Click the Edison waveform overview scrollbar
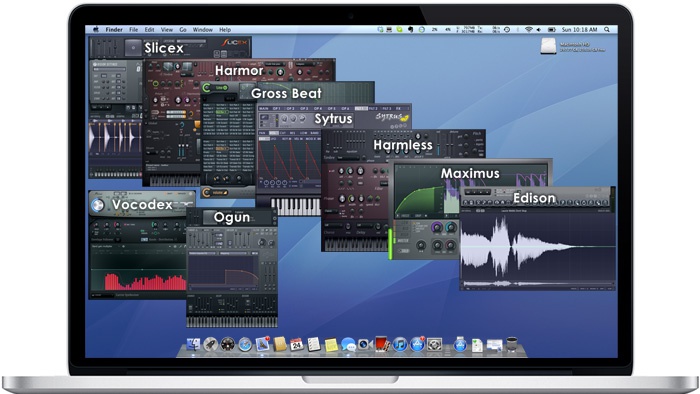This screenshot has height=394, width=700. 538,283
